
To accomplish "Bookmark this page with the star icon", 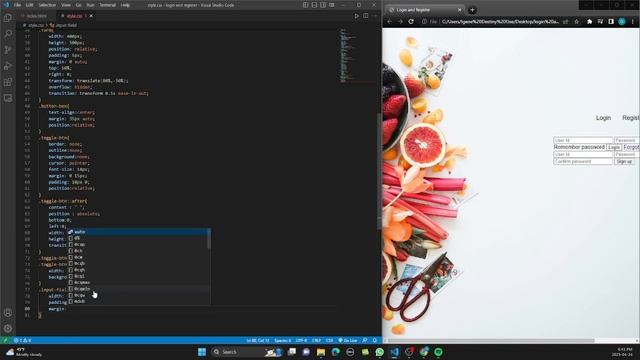I will [x=576, y=22].
